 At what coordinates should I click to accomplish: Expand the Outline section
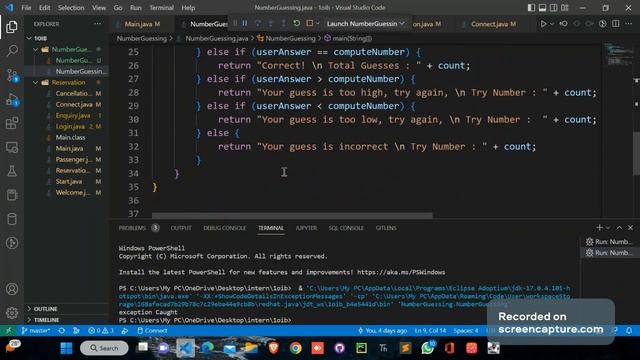(67, 309)
